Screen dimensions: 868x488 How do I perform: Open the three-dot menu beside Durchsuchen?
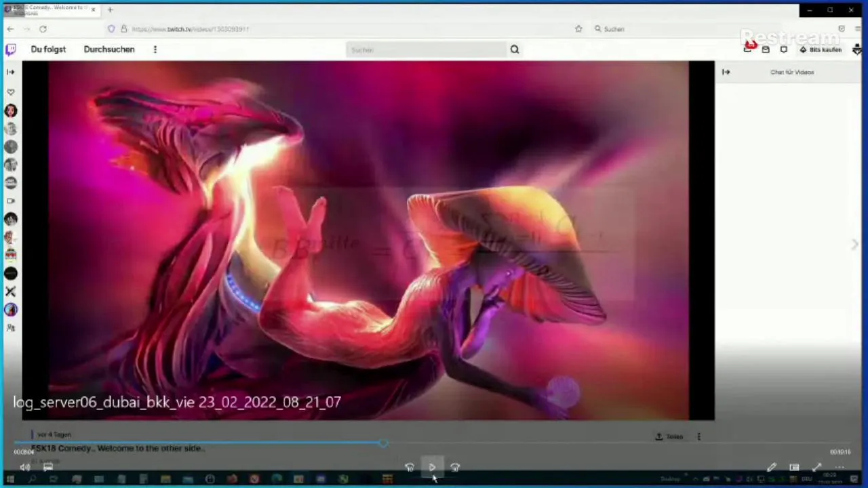point(155,49)
